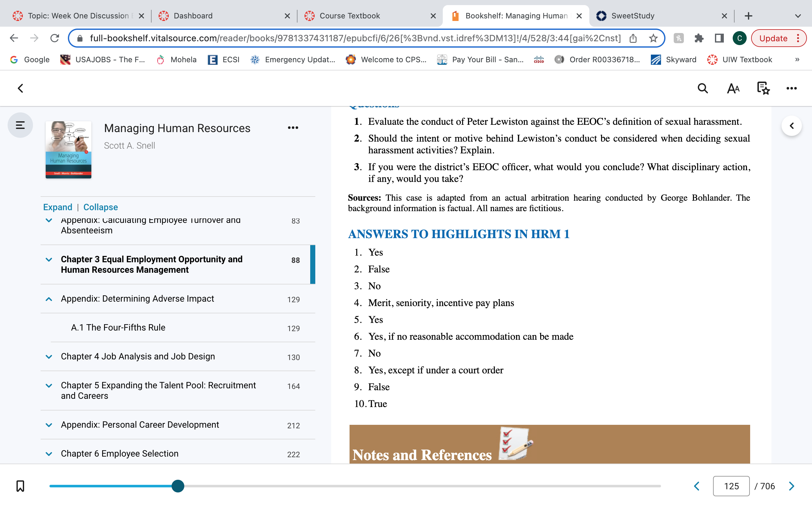Open the right side panel chevron button
This screenshot has height=508, width=812.
tap(791, 126)
